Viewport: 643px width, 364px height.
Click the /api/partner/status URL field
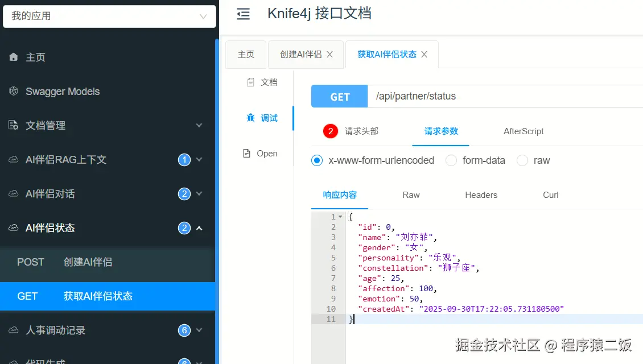505,96
